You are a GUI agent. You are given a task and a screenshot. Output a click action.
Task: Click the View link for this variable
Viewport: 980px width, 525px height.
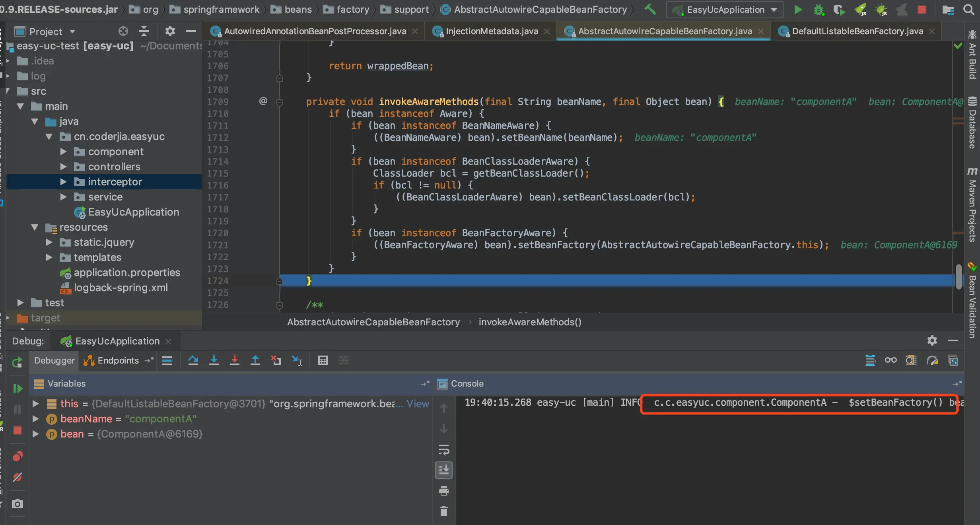coord(418,404)
